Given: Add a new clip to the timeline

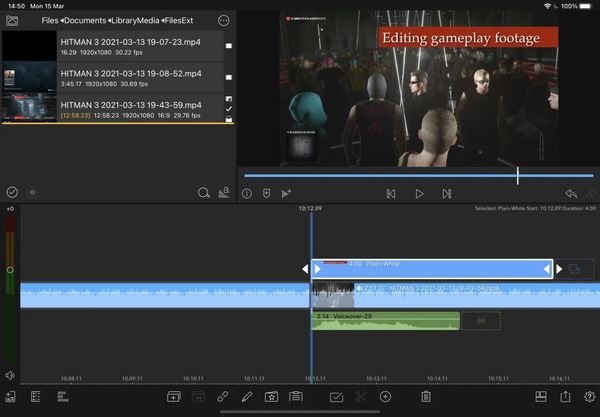Looking at the screenshot, I should (174, 397).
